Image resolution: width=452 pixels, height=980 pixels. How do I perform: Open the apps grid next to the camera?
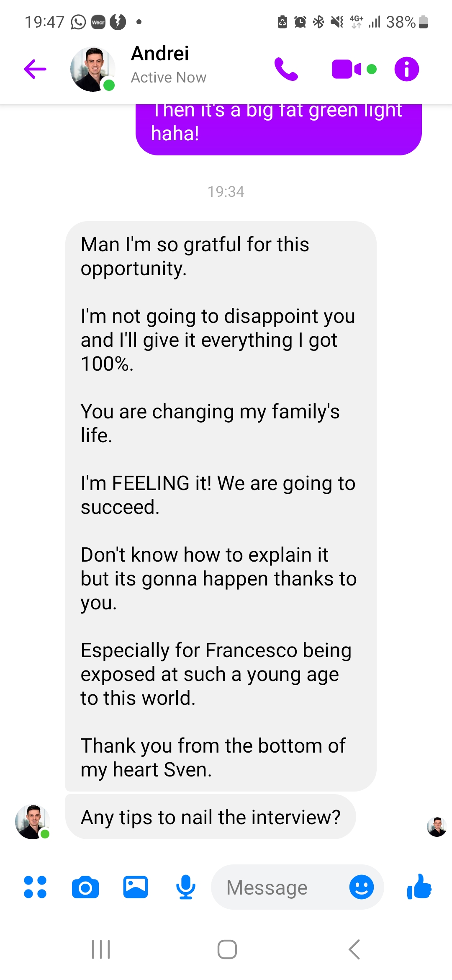pos(36,887)
